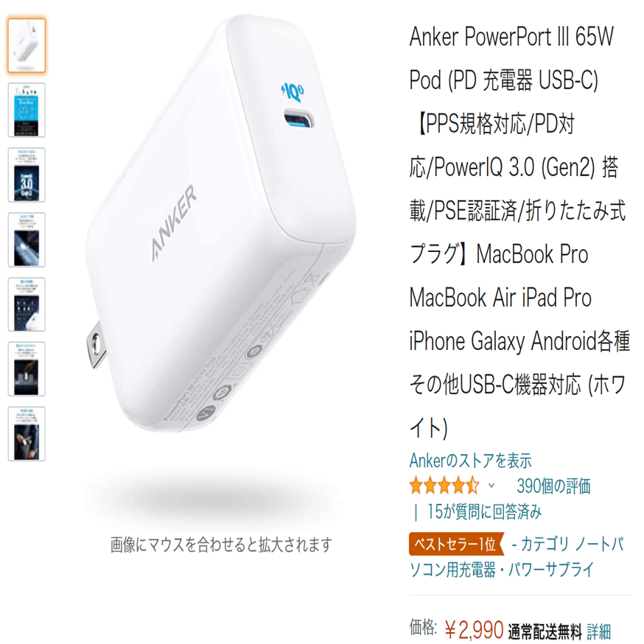Click the star rating icons
Image resolution: width=644 pixels, height=644 pixels.
(444, 486)
